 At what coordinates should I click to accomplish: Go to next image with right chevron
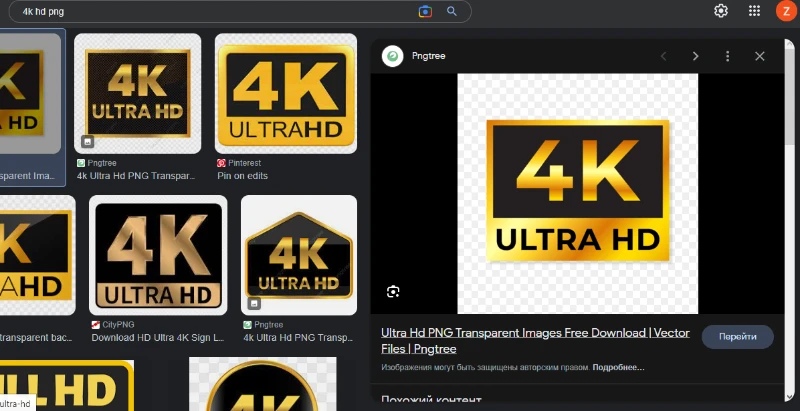click(695, 56)
